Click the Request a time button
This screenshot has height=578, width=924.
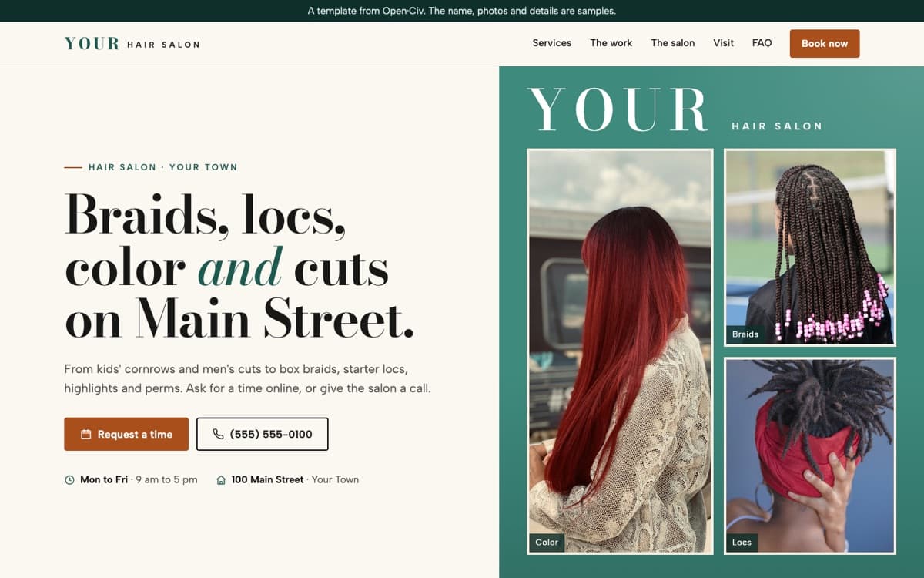[x=126, y=434]
